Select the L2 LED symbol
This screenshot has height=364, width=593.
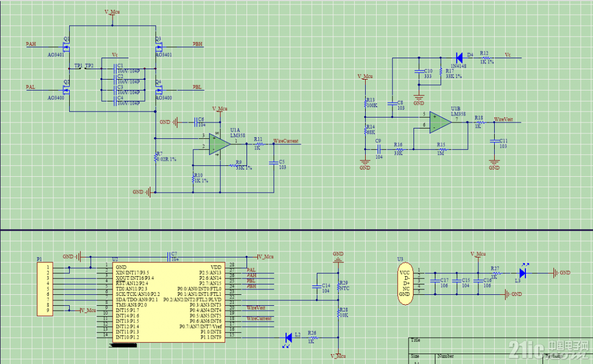click(x=288, y=338)
